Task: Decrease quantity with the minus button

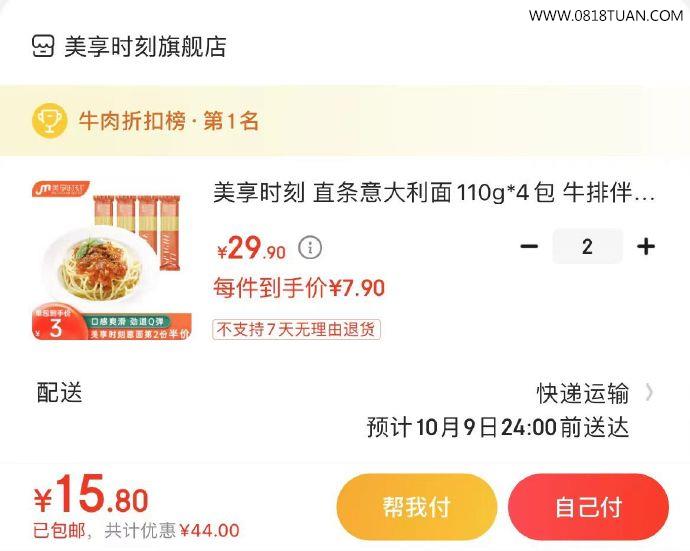Action: [529, 246]
